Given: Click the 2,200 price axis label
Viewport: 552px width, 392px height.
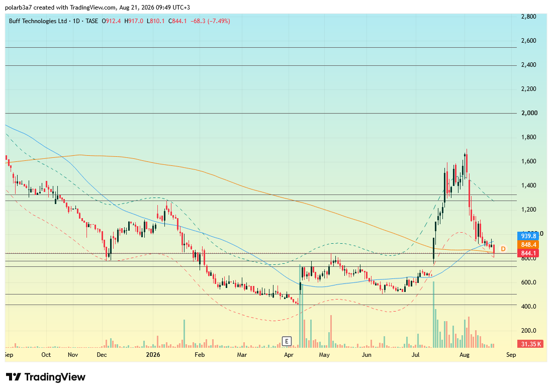Looking at the screenshot, I should 528,89.
